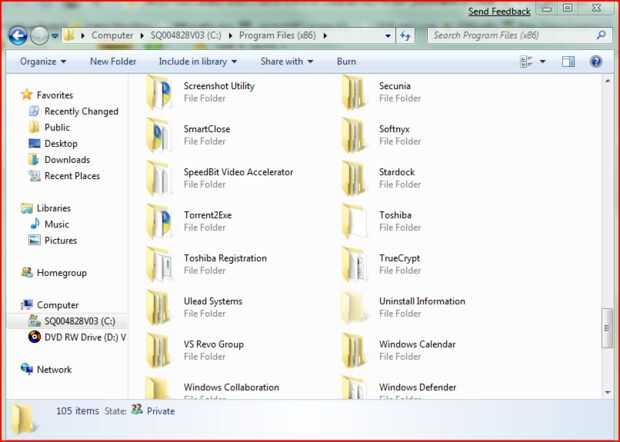The image size is (620, 442).
Task: Select the Softnyx folder icon
Action: pyautogui.click(x=354, y=136)
